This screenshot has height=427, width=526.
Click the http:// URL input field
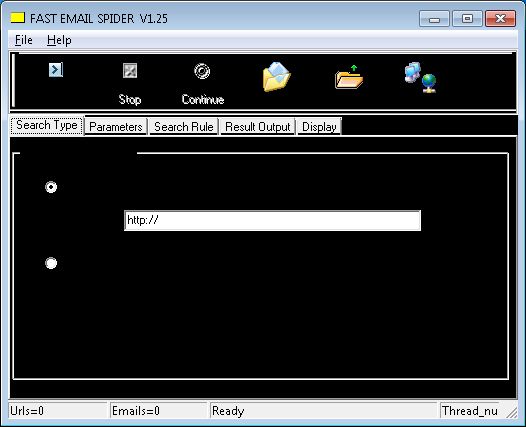point(272,220)
